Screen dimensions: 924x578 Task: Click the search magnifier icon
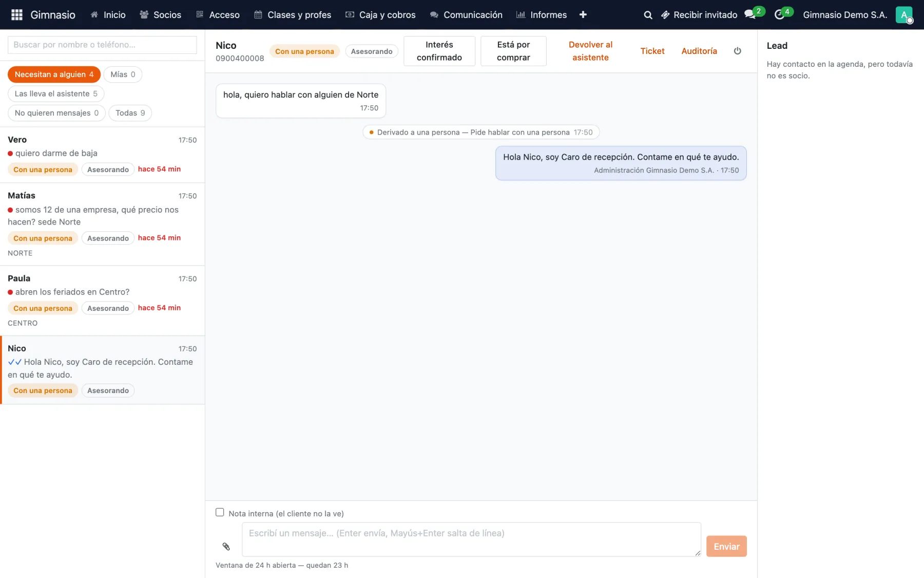coord(648,15)
